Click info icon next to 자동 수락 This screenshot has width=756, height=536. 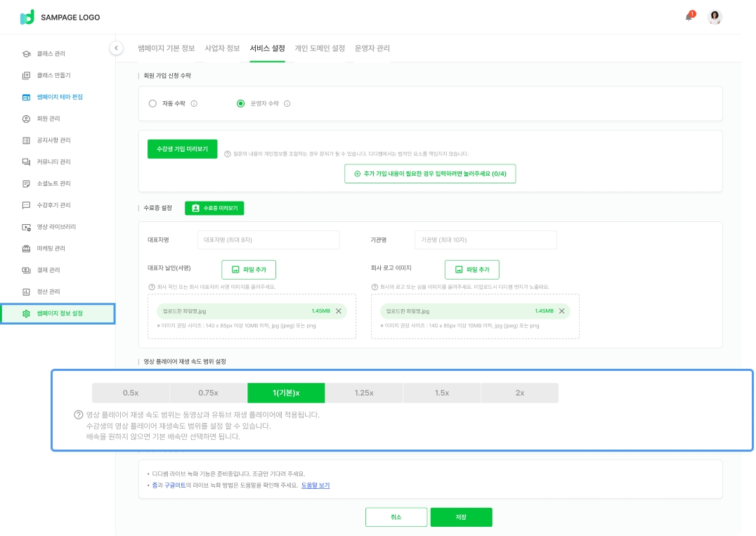(x=194, y=103)
